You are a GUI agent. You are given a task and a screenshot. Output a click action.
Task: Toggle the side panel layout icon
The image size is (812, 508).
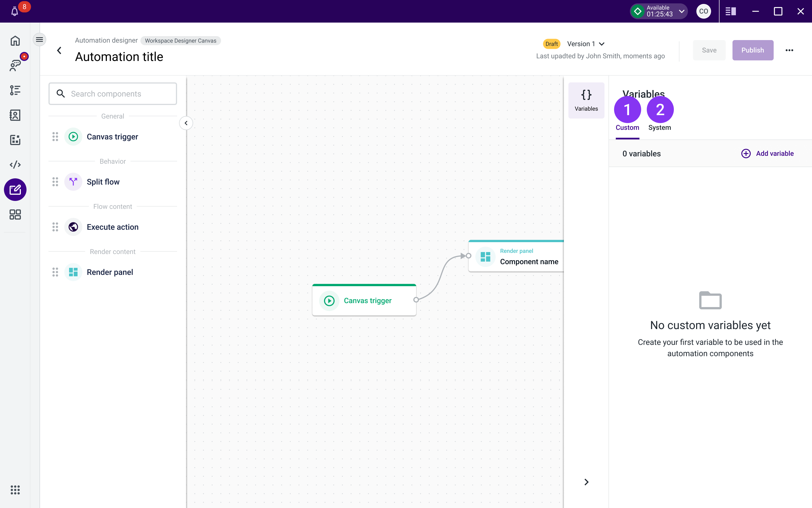pyautogui.click(x=731, y=11)
